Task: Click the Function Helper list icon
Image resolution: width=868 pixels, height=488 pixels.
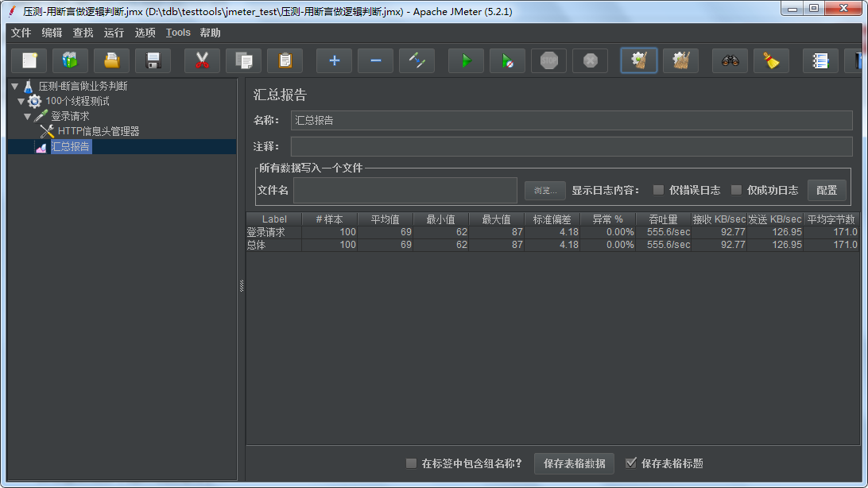Action: [820, 60]
